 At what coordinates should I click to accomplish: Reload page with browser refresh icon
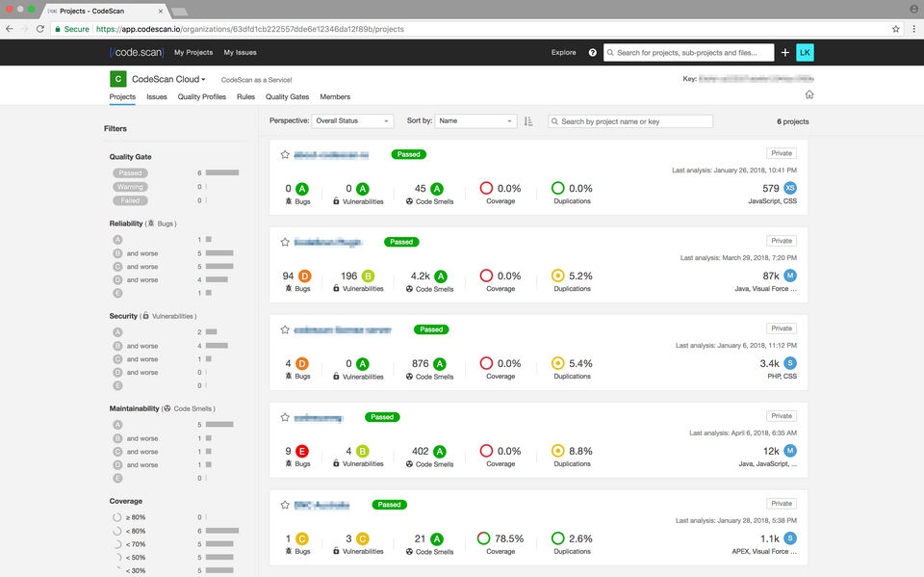pos(40,29)
